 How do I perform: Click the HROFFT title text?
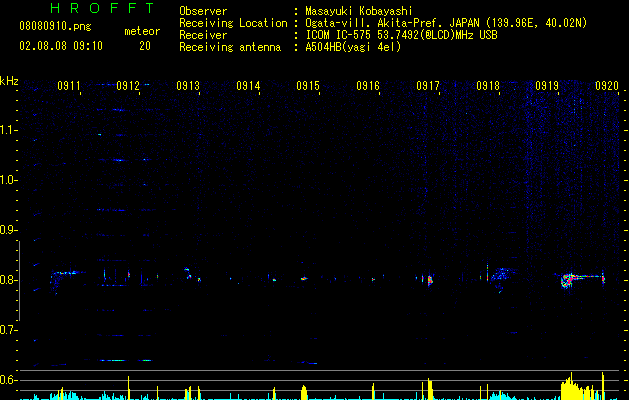click(x=102, y=8)
